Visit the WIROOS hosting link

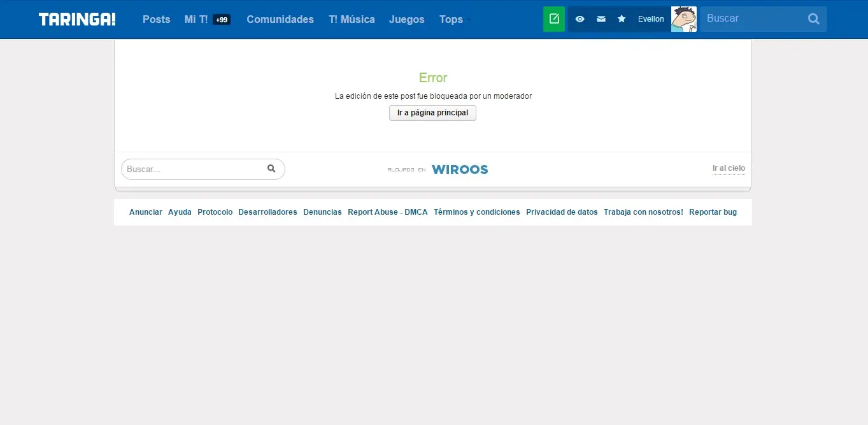(460, 169)
